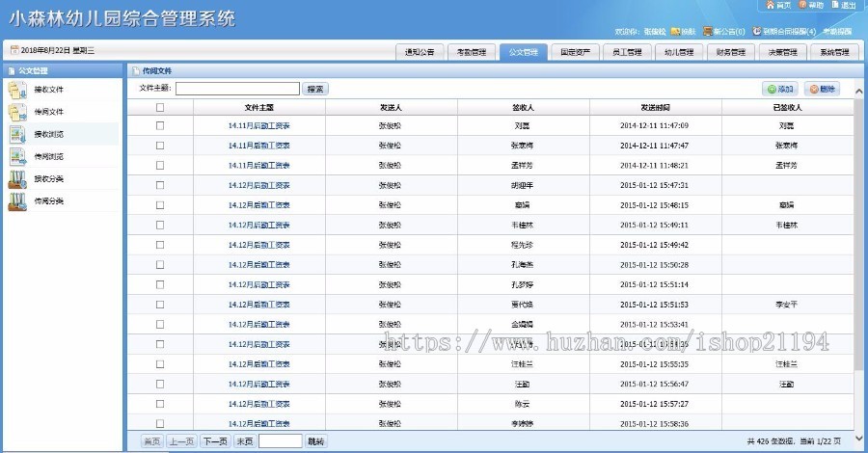Click the document icon in 传阅文件 panel header
The height and width of the screenshot is (453, 868).
pyautogui.click(x=136, y=70)
